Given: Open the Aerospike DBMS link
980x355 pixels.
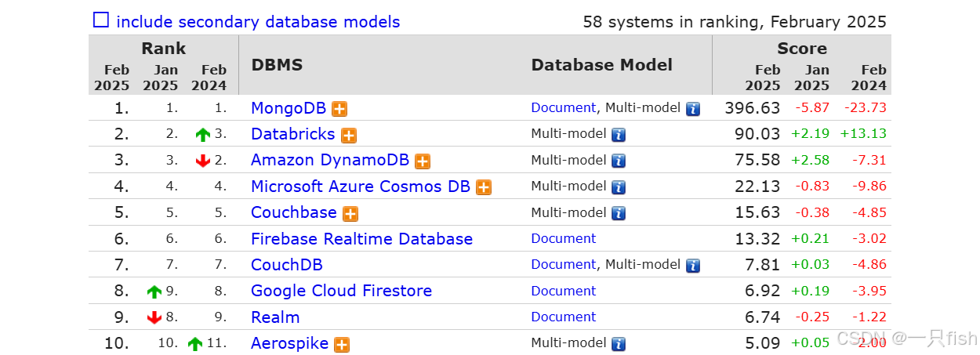Looking at the screenshot, I should tap(290, 343).
